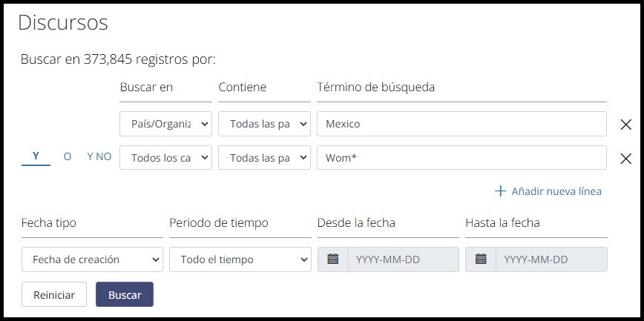Focus the search field containing Wom*
Screen dimensions: 644x321
[x=461, y=157]
